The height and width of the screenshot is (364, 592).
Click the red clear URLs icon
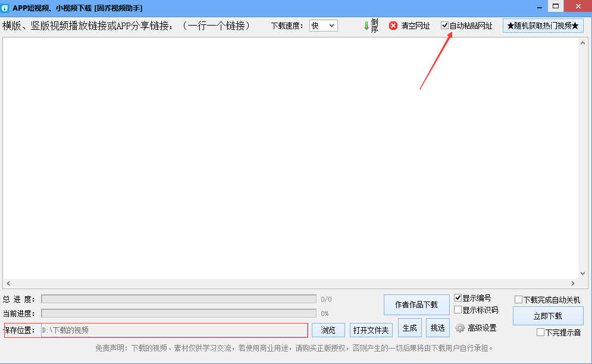click(x=393, y=26)
